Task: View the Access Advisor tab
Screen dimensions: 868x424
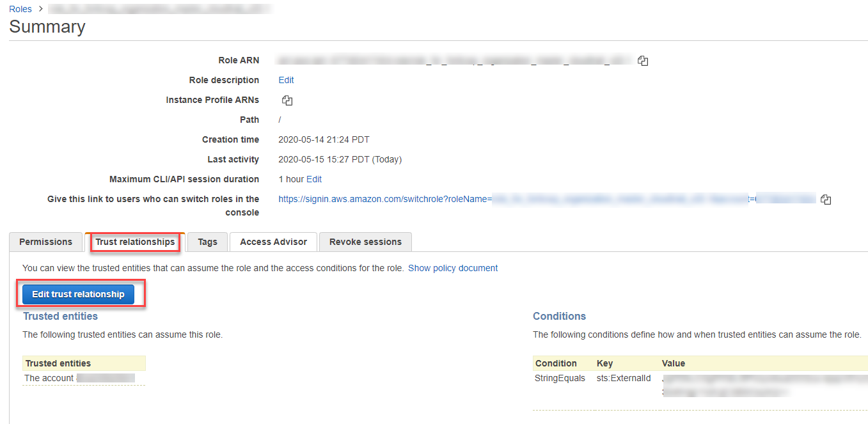Action: (x=273, y=242)
